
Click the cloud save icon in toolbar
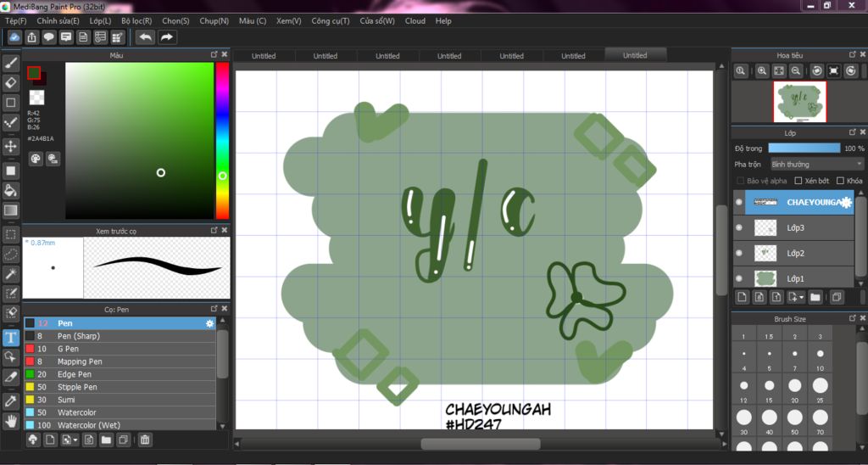pyautogui.click(x=15, y=37)
